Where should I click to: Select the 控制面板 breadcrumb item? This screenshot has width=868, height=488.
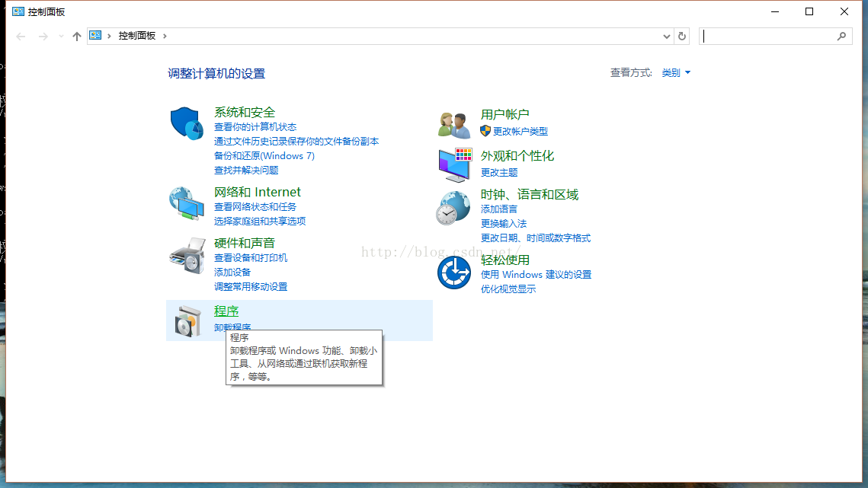(136, 36)
